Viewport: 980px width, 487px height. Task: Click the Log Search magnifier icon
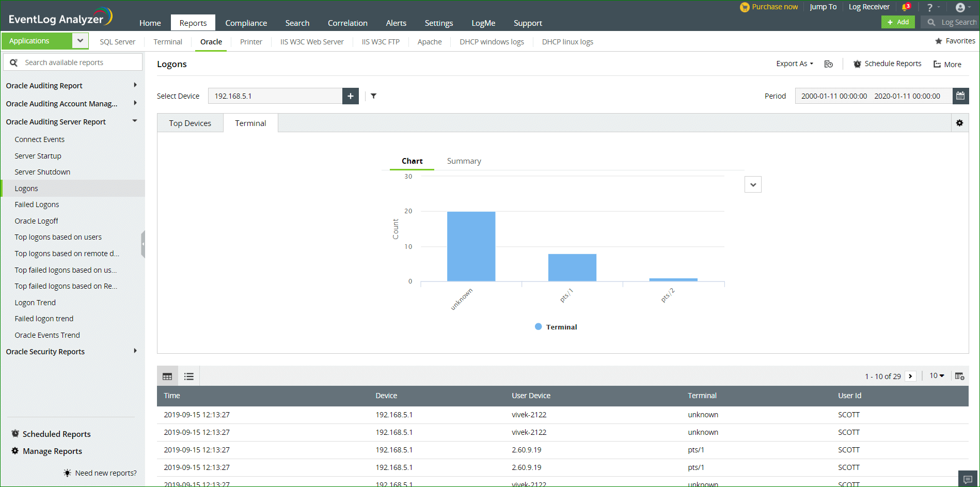tap(931, 22)
